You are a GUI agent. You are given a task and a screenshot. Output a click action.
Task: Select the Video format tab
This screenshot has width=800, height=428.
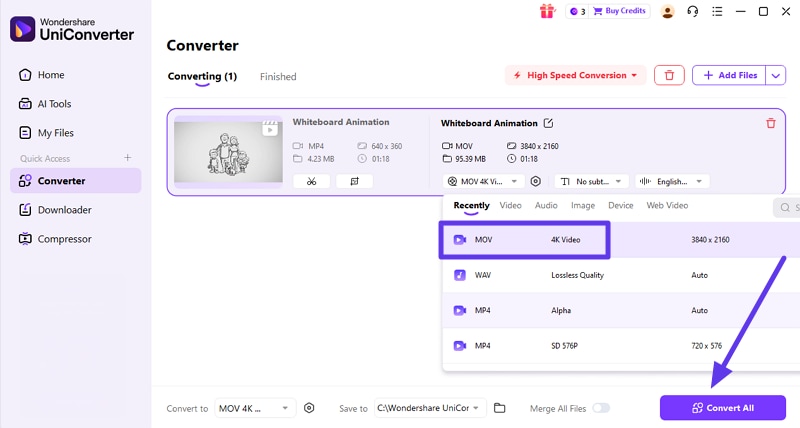coord(510,206)
